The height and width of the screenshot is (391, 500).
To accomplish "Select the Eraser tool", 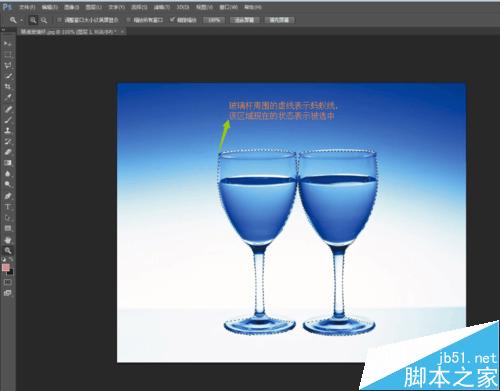I will point(8,152).
